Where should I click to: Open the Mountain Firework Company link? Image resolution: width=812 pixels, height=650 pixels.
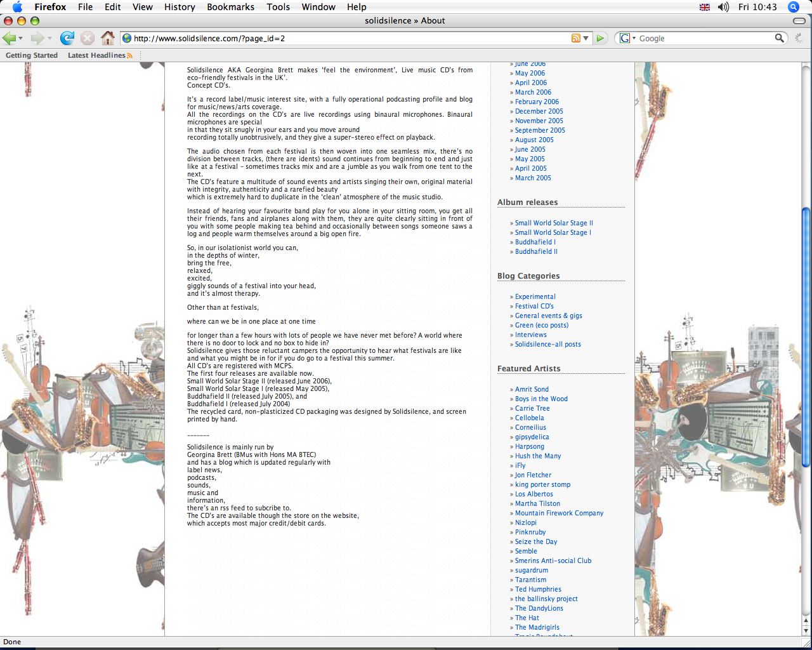(x=559, y=513)
